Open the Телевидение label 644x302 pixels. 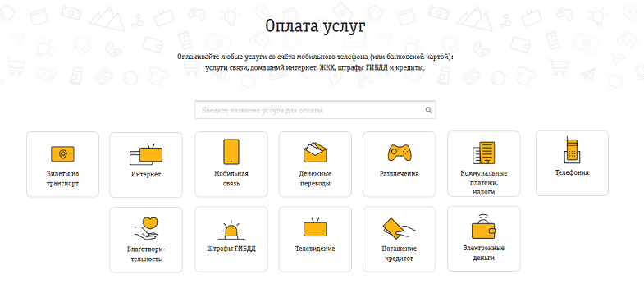pyautogui.click(x=315, y=249)
